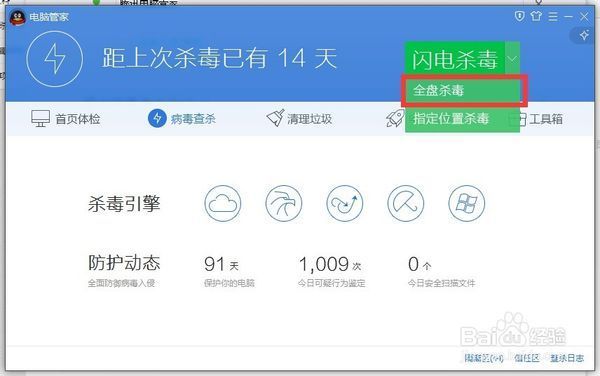Open the 隔离区 quarantine link
Screen dimensions: 600x376
point(484,358)
